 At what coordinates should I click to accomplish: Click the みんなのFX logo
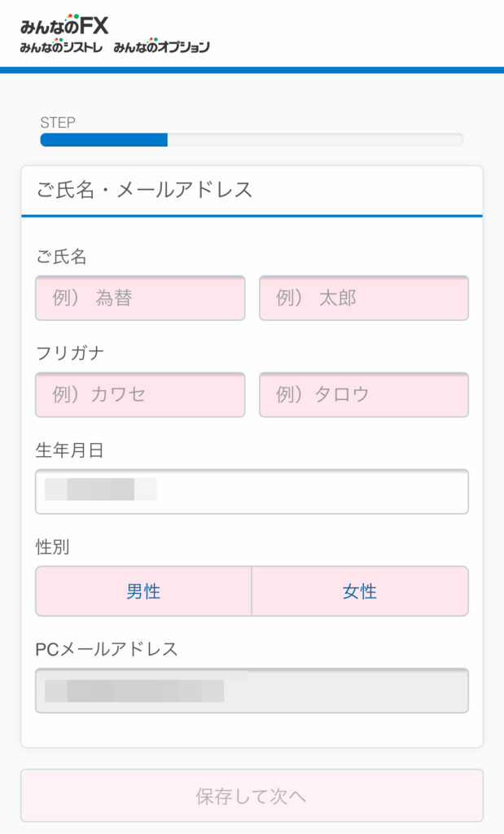pyautogui.click(x=64, y=25)
